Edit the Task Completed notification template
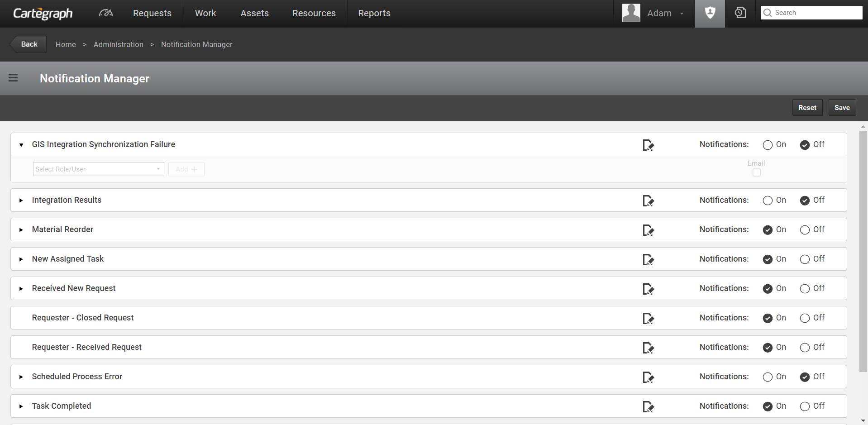868x425 pixels. 648,406
